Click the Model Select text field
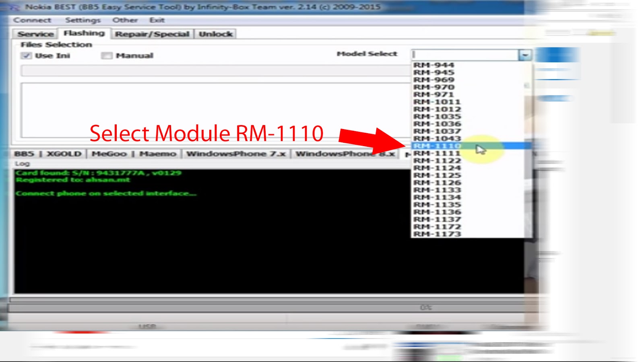Screen dimensions: 644x362 [x=465, y=55]
